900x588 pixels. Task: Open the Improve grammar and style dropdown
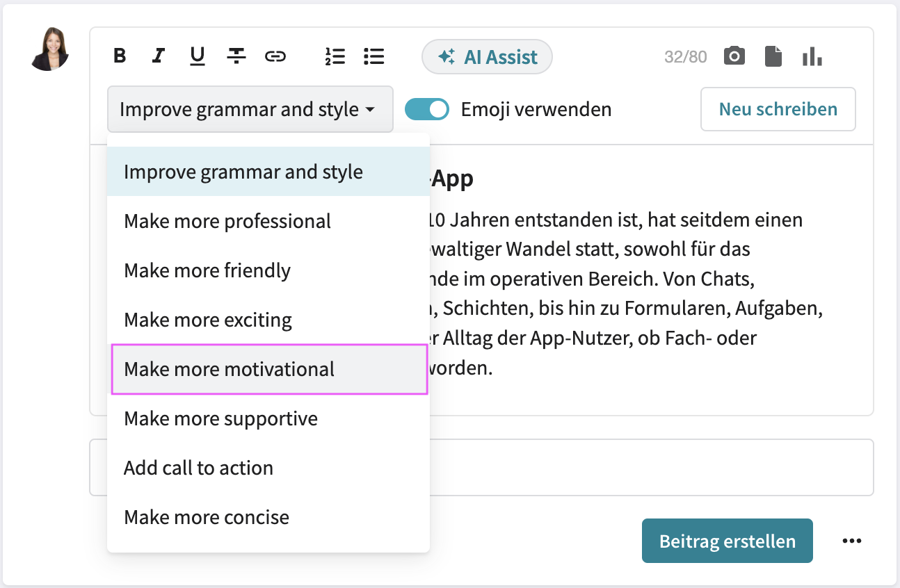click(x=250, y=109)
